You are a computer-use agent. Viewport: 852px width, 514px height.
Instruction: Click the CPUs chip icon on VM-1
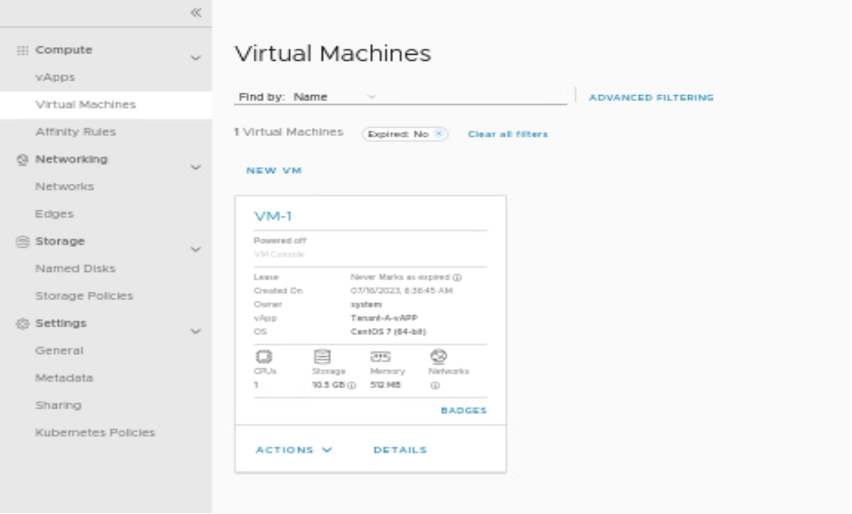coord(263,355)
